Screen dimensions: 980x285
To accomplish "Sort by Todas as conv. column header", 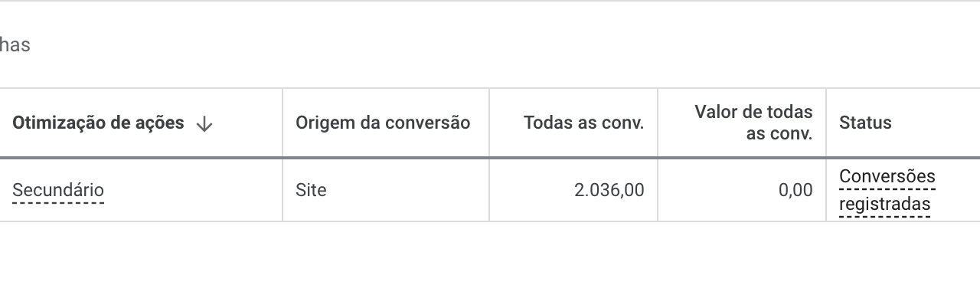I will tap(583, 123).
